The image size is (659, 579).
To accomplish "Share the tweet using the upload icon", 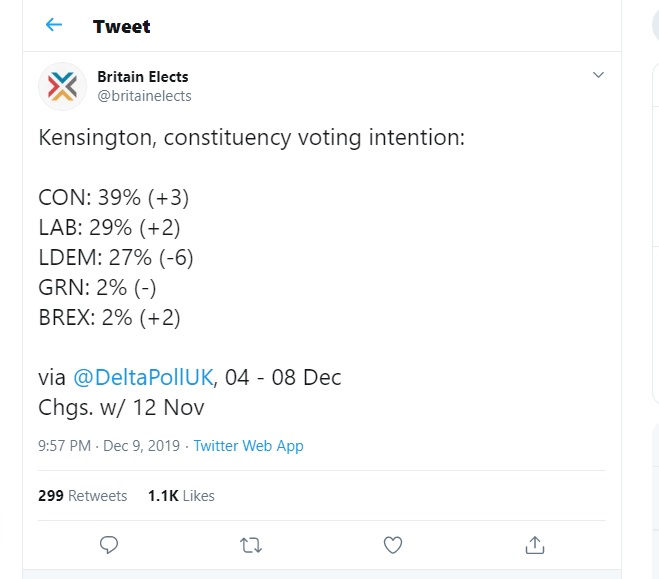I will tap(534, 544).
